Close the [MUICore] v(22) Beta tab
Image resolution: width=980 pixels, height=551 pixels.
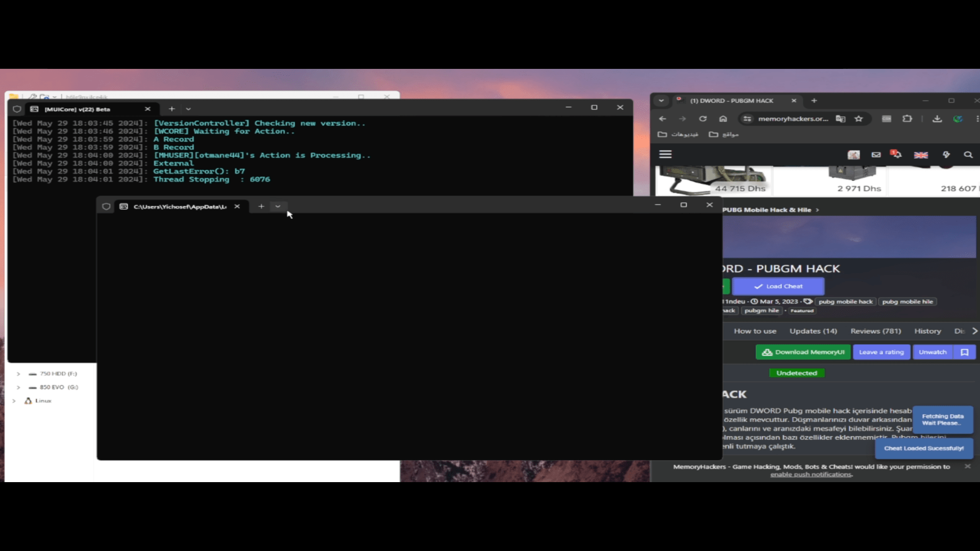148,109
